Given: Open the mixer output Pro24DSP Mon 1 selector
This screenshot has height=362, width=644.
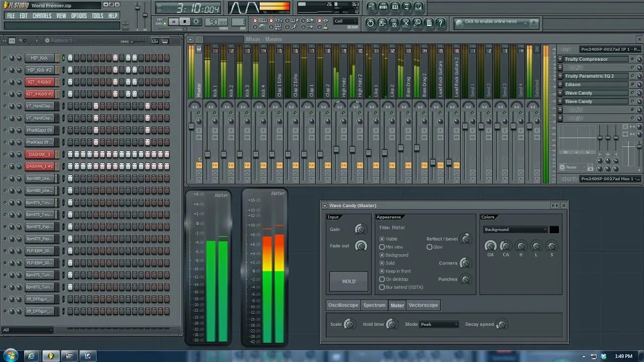Looking at the screenshot, I should (x=610, y=179).
